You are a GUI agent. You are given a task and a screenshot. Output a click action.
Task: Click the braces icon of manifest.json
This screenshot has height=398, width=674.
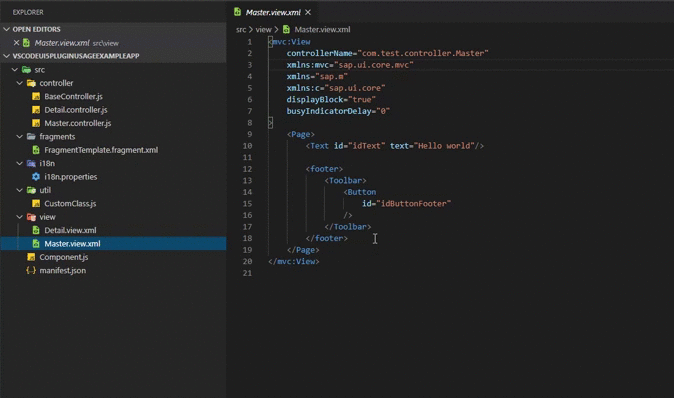[x=31, y=270]
